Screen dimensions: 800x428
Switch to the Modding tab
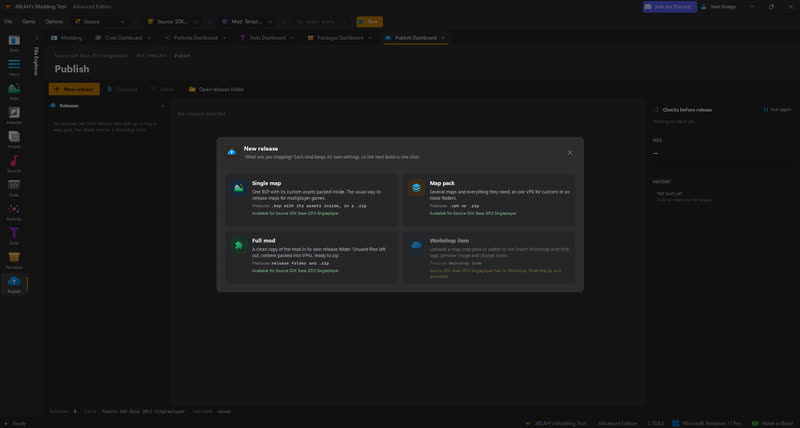(x=66, y=38)
